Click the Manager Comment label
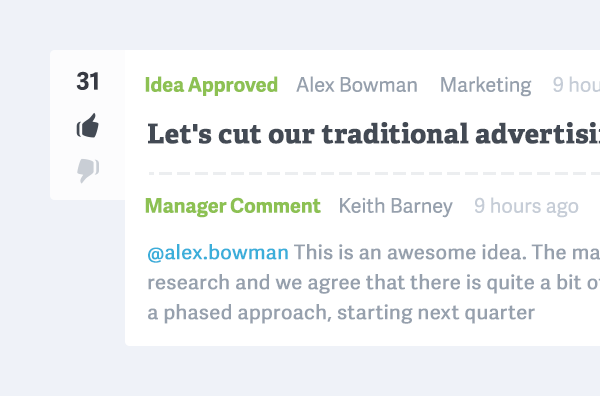 (233, 206)
